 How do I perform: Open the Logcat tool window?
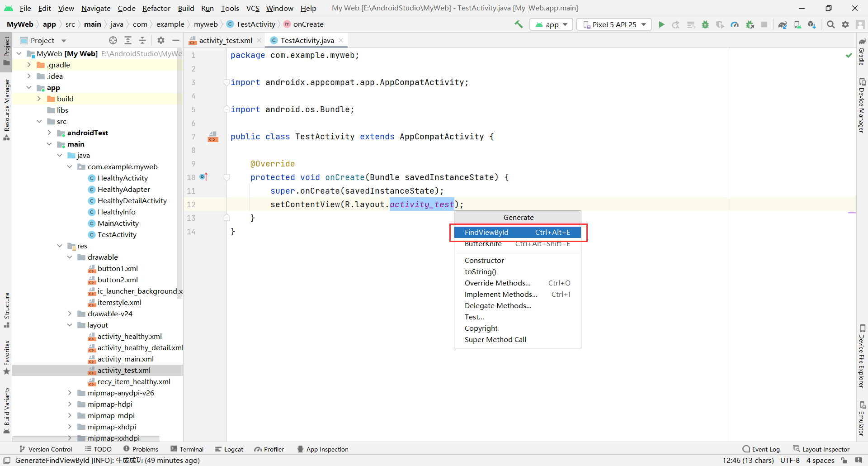point(229,449)
